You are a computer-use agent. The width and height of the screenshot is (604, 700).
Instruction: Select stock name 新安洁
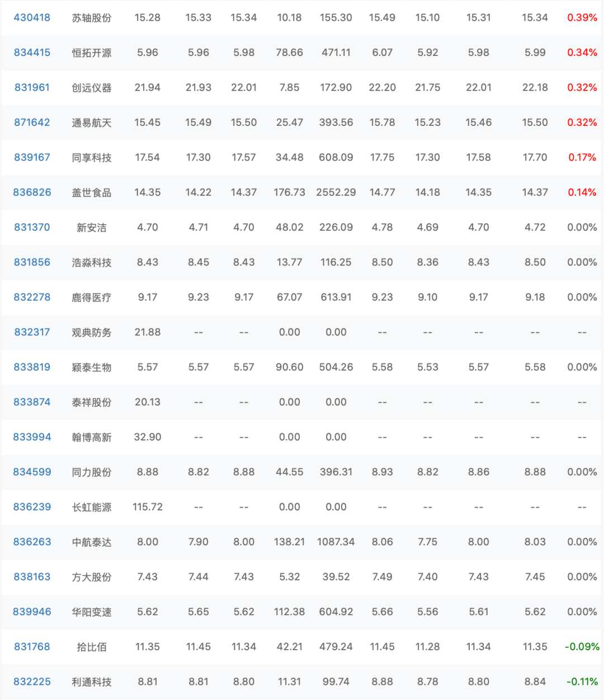[92, 228]
